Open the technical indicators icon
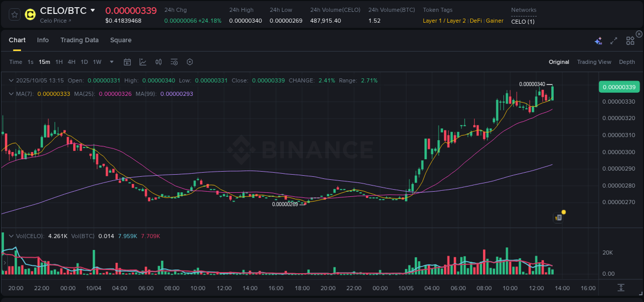 [x=158, y=62]
